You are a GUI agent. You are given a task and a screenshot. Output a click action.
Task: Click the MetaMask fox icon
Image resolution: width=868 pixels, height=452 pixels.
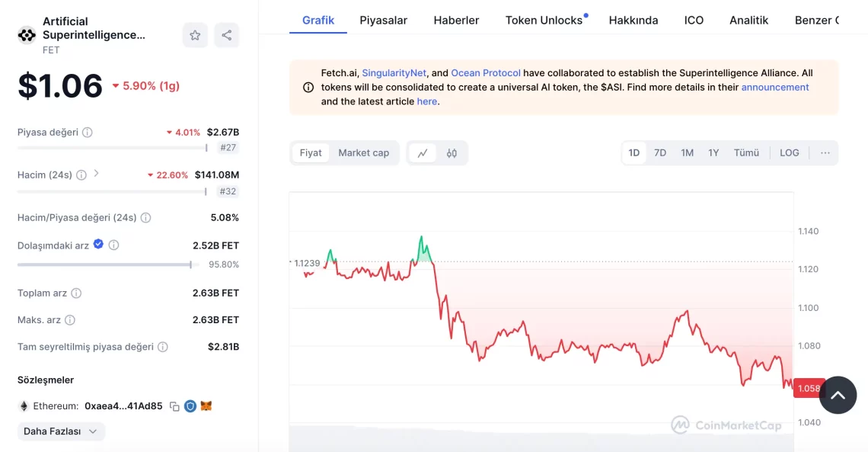(206, 406)
